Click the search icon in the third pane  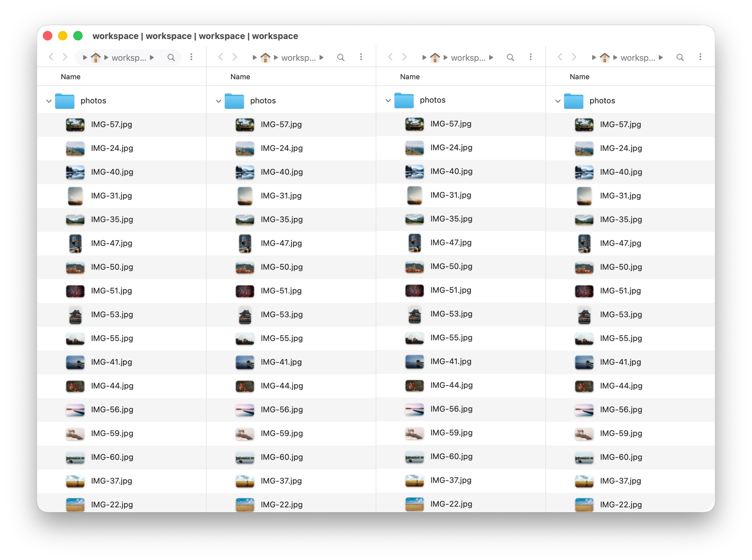[x=510, y=57]
